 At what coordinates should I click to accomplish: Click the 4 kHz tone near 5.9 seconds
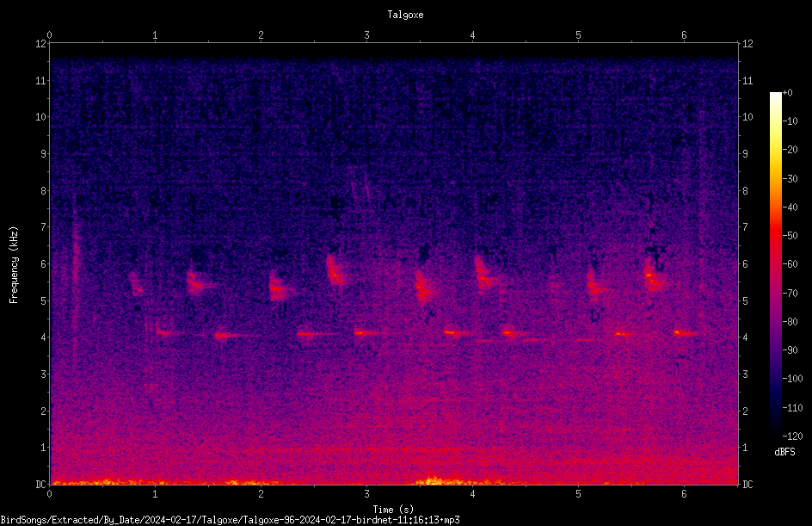685,333
